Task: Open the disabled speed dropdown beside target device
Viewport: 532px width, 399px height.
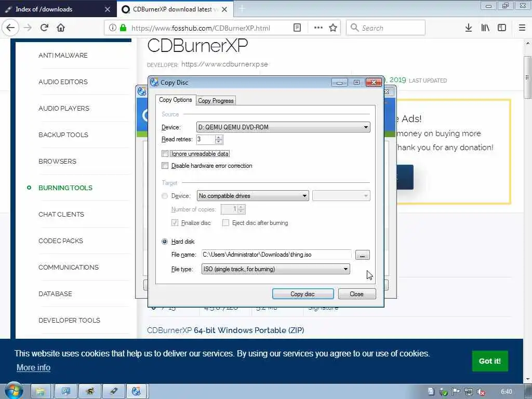Action: [341, 196]
